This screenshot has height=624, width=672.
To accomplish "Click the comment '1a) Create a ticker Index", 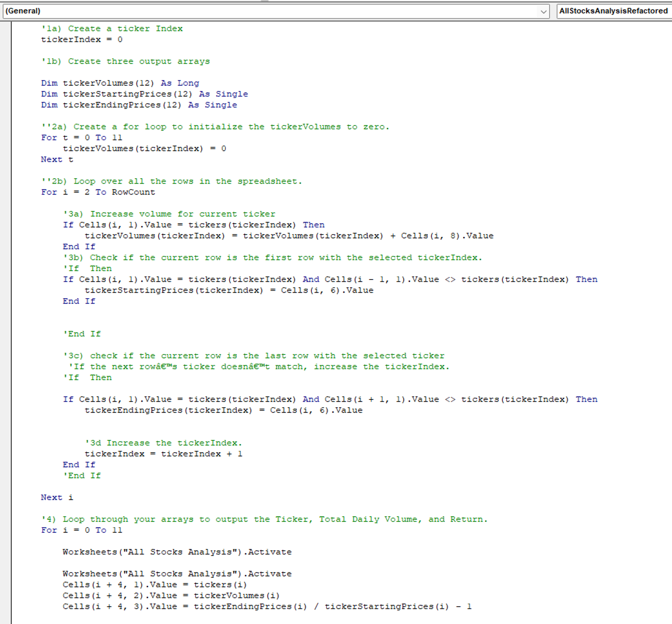I will coord(112,29).
